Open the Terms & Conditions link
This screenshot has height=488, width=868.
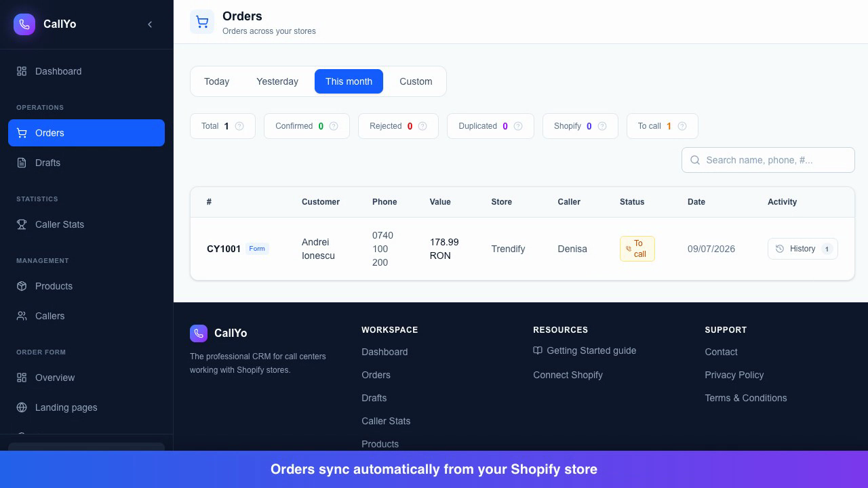tap(746, 398)
